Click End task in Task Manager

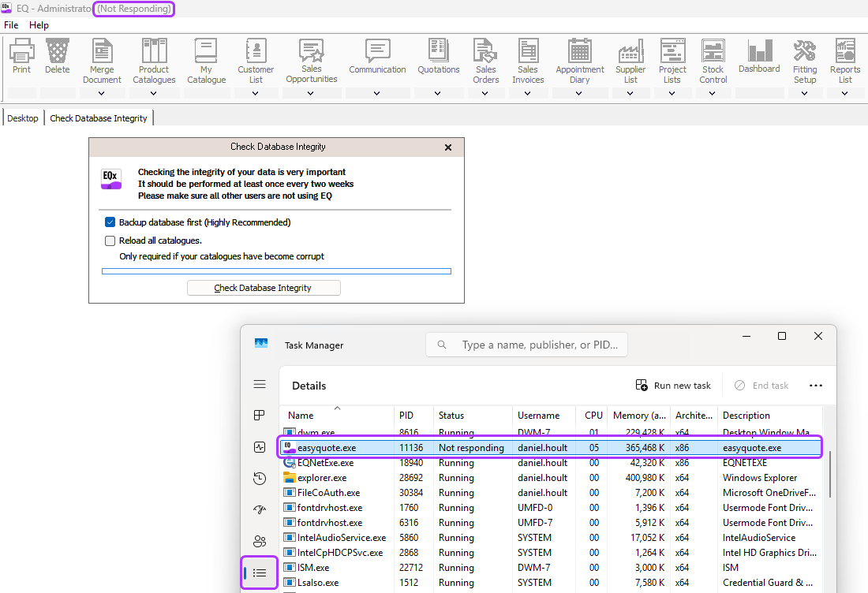click(761, 386)
